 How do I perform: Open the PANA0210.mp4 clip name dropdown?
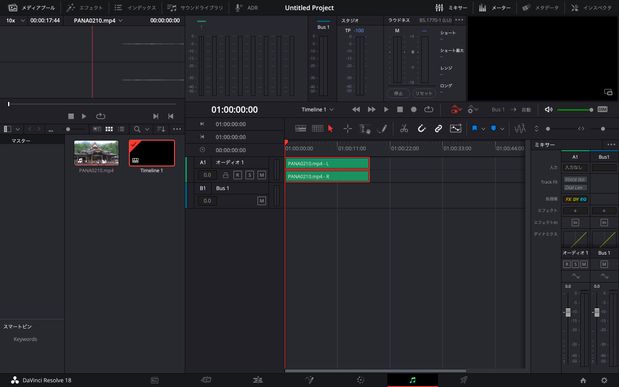[98, 21]
